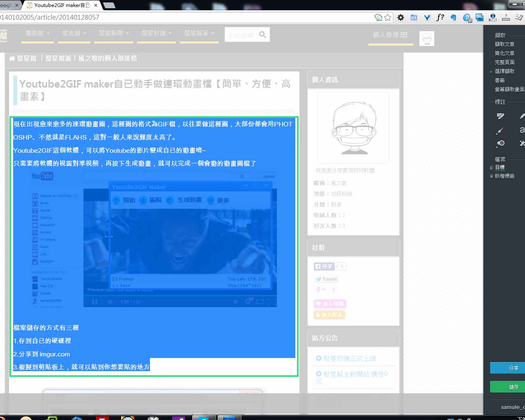Click the text '檔案儲存的方式有三種'
The height and width of the screenshot is (420, 525).
coord(46,328)
